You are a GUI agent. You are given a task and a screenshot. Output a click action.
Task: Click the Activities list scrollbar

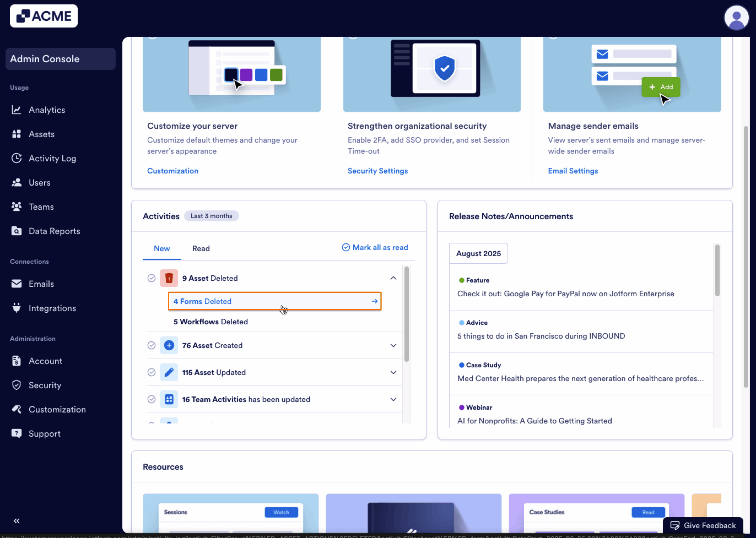point(406,314)
